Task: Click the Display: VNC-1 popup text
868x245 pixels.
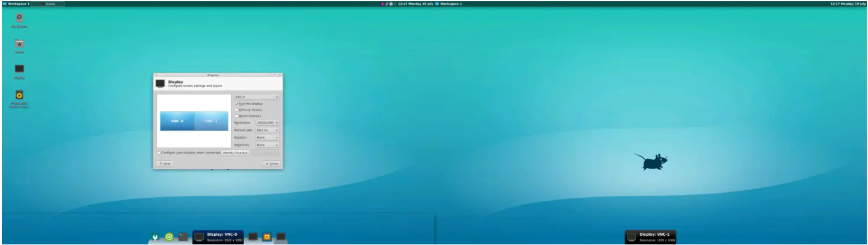Action: pos(654,234)
